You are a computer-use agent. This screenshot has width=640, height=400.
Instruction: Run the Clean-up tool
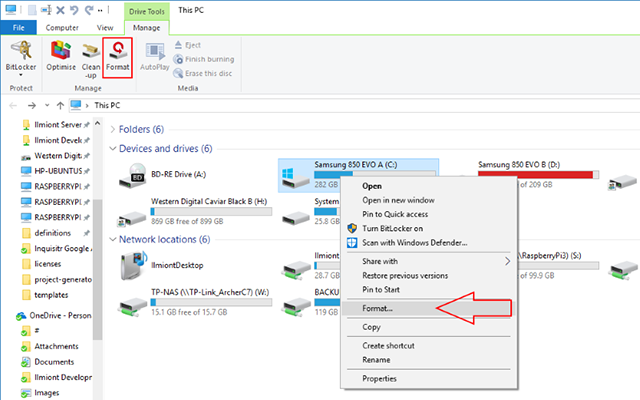point(91,59)
